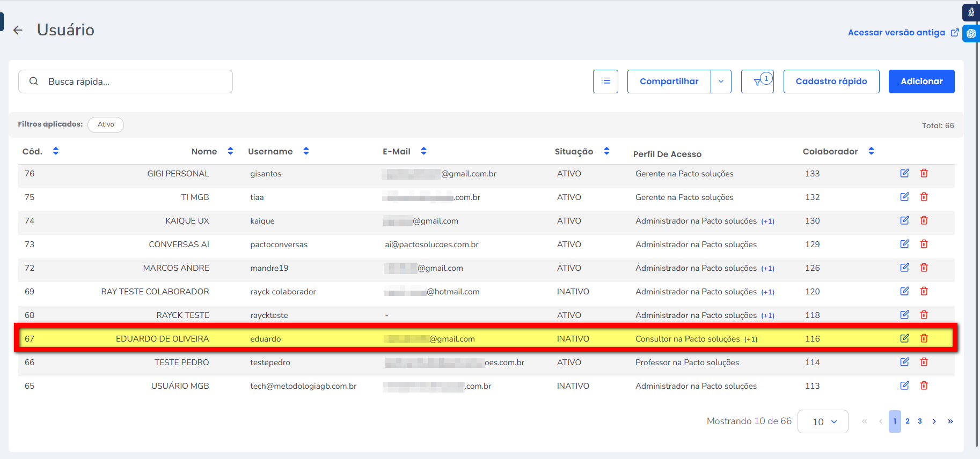
Task: Edit the EDUARDO DE OLIVEIRA row
Action: click(x=904, y=338)
